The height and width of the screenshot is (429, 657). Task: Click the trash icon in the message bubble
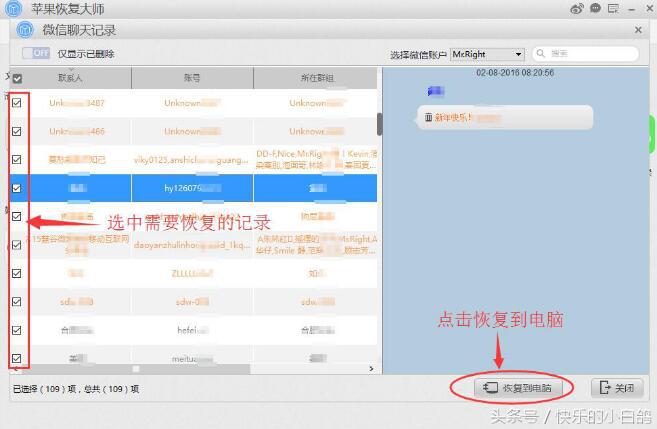click(x=428, y=117)
